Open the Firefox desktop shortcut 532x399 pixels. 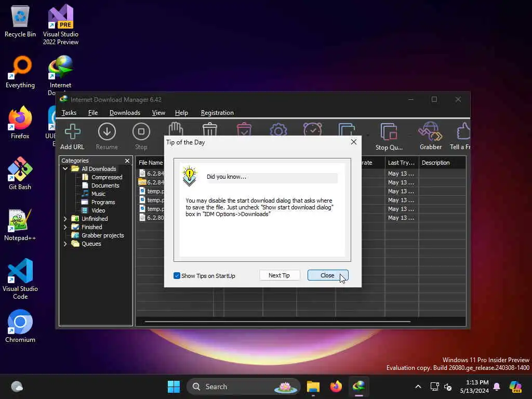pos(20,123)
